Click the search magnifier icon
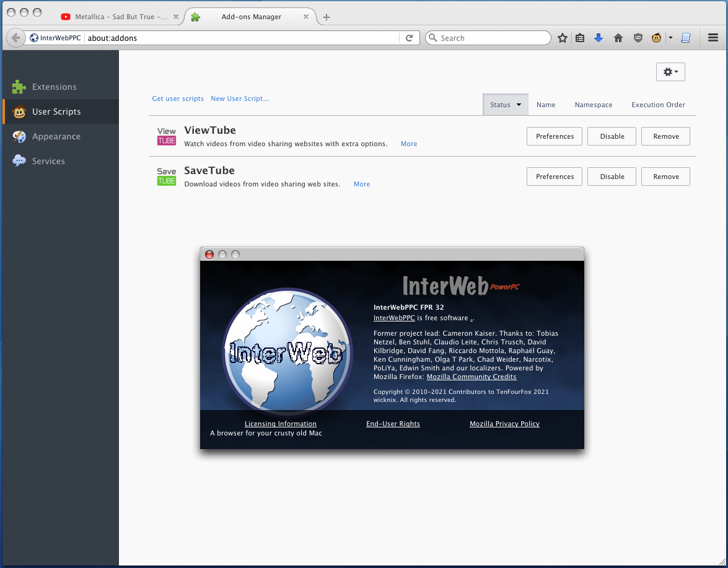This screenshot has width=728, height=568. pyautogui.click(x=432, y=38)
